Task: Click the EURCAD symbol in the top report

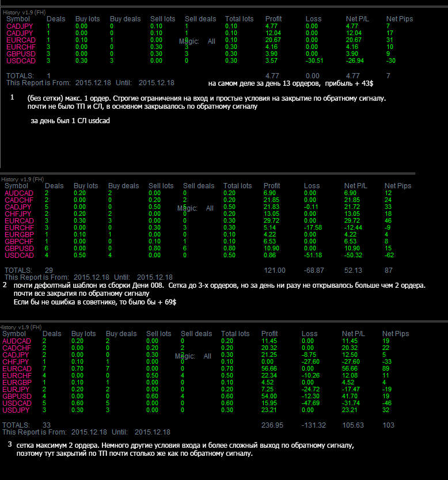Action: [x=21, y=40]
